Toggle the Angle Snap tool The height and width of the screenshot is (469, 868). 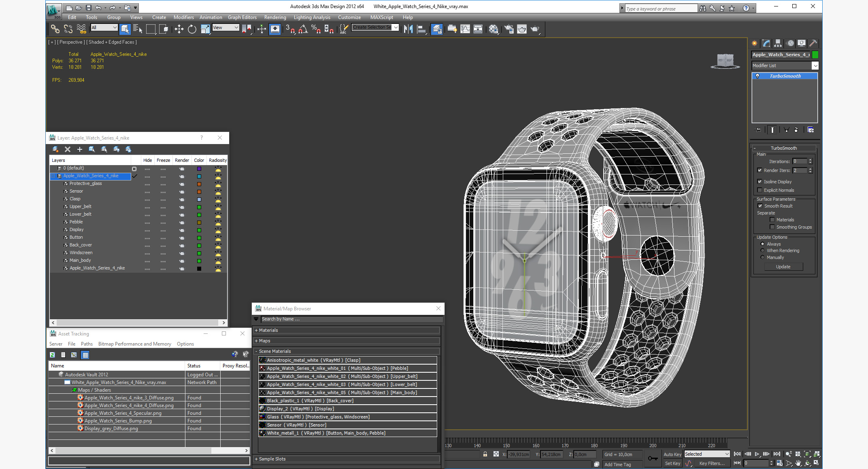pyautogui.click(x=303, y=29)
